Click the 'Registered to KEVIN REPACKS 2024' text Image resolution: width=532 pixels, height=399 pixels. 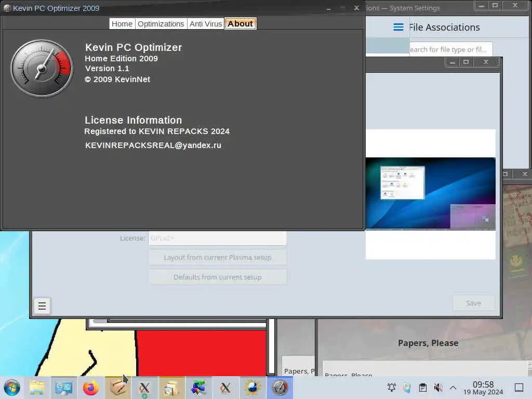pyautogui.click(x=157, y=131)
